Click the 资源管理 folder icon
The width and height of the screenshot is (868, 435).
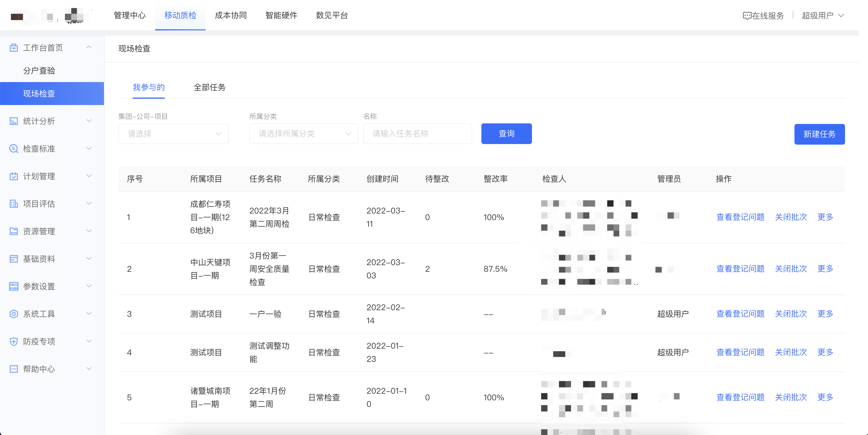pos(13,231)
